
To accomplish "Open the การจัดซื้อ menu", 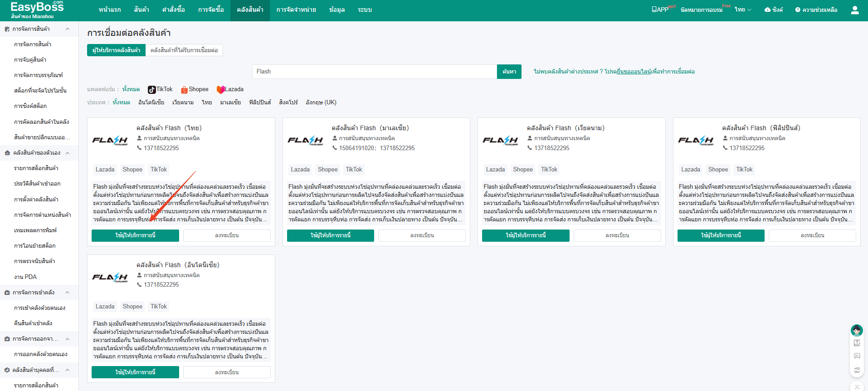I will [211, 10].
